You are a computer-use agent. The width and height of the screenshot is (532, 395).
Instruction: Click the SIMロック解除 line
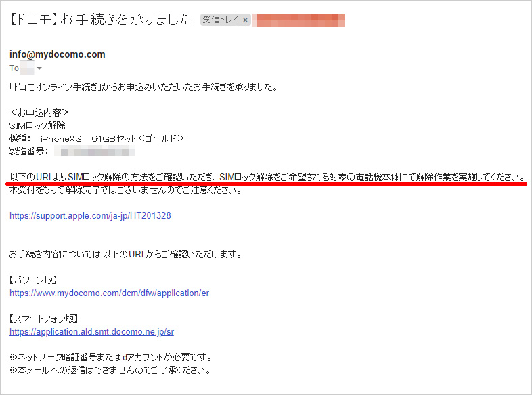37,125
